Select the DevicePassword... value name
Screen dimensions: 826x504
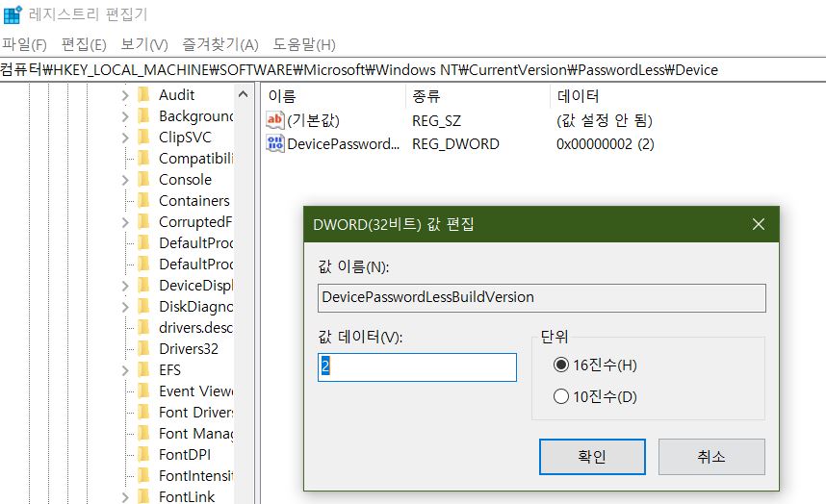coord(344,143)
